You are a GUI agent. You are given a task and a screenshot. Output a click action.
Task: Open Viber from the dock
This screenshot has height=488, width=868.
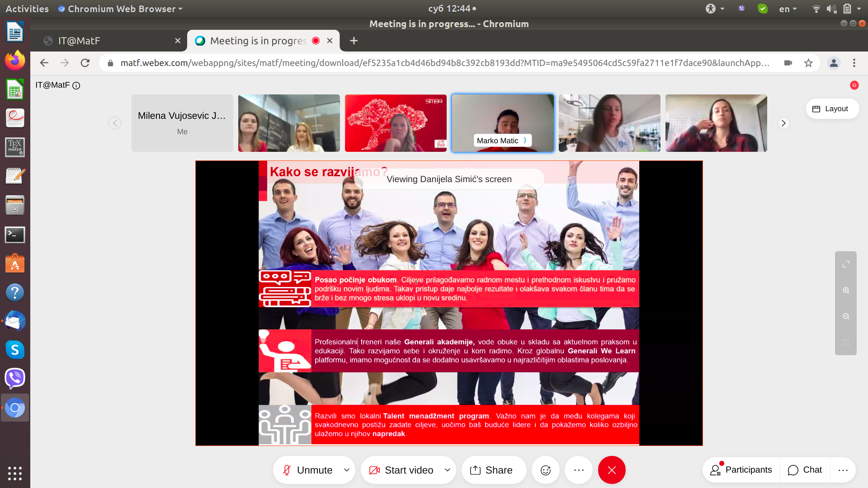[15, 379]
